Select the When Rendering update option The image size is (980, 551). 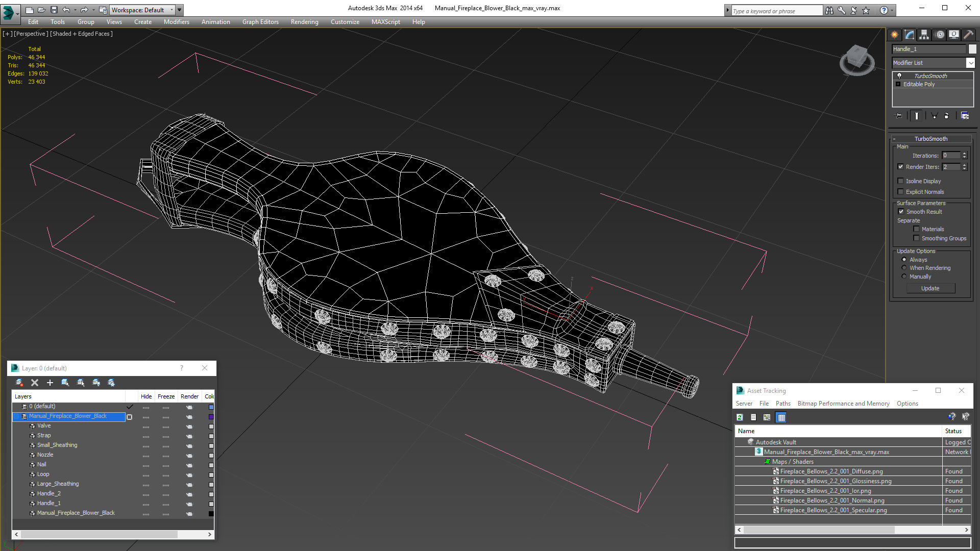pos(904,268)
